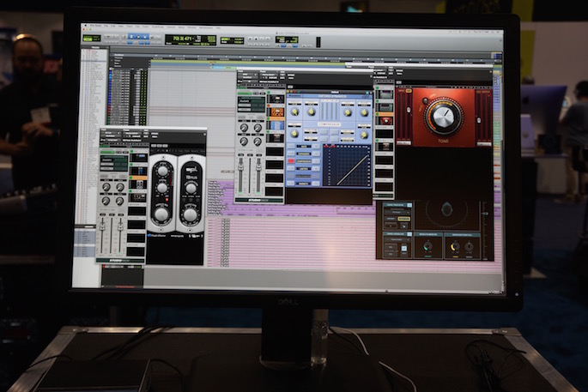Click input fader handle on red Tone plugin

tap(408, 110)
